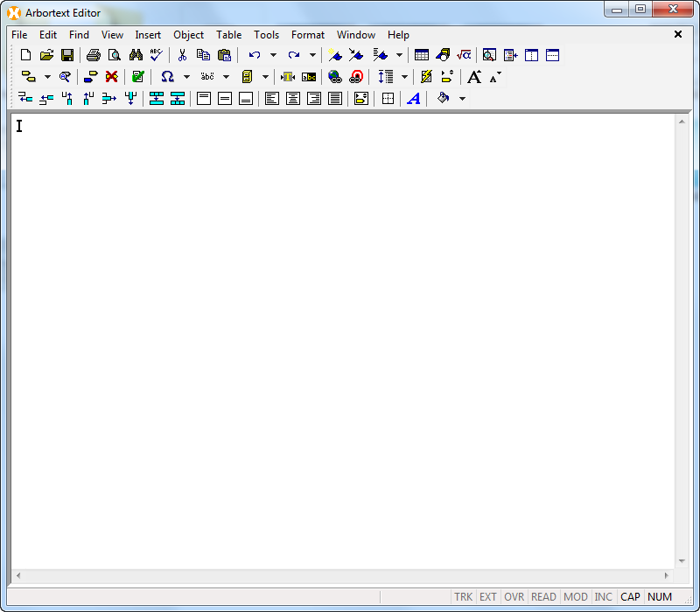Screen dimensions: 700x612
Task: Expand the äbc accented character dropdown arrow
Action: click(227, 77)
